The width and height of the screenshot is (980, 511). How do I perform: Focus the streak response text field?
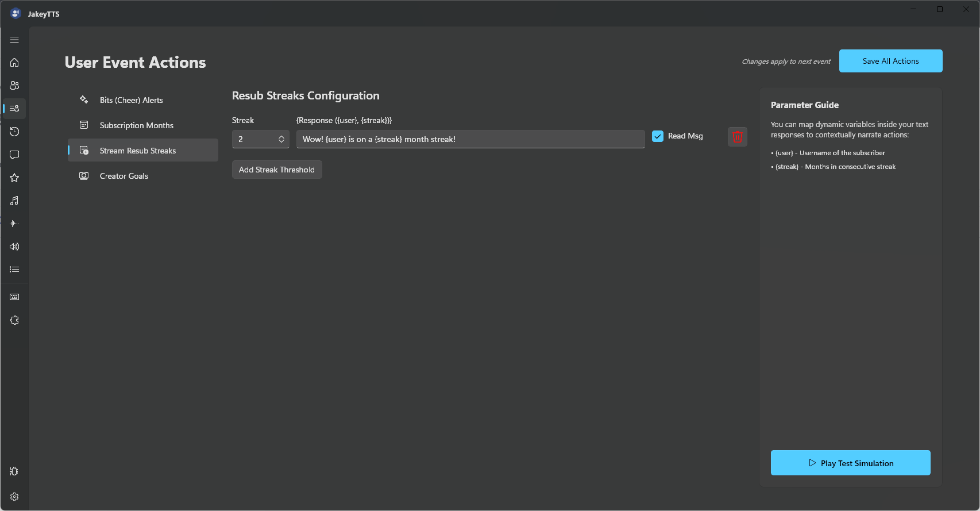pos(470,139)
